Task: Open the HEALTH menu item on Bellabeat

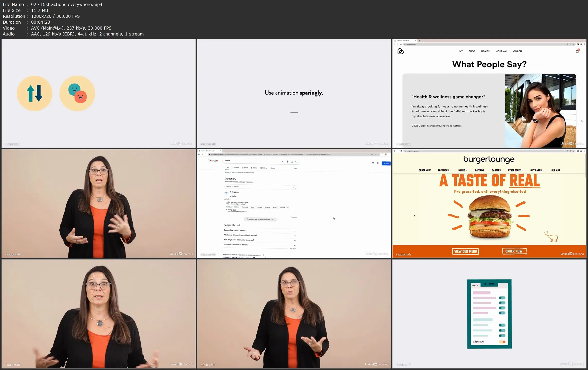Action: pyautogui.click(x=485, y=51)
